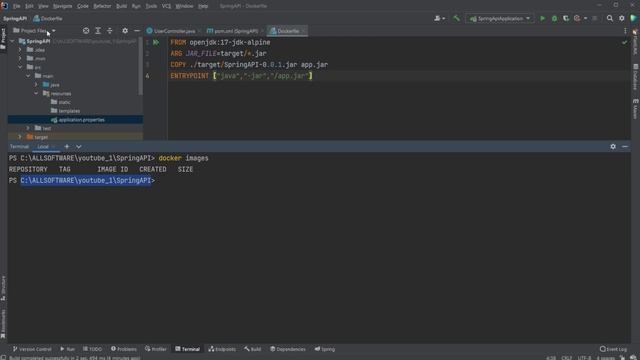Click Select Opened File target icon
640x360 pixels.
(x=86, y=31)
